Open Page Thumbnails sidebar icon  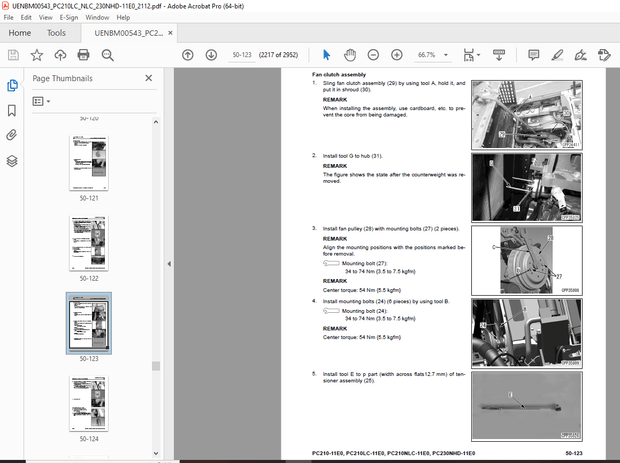(x=12, y=85)
